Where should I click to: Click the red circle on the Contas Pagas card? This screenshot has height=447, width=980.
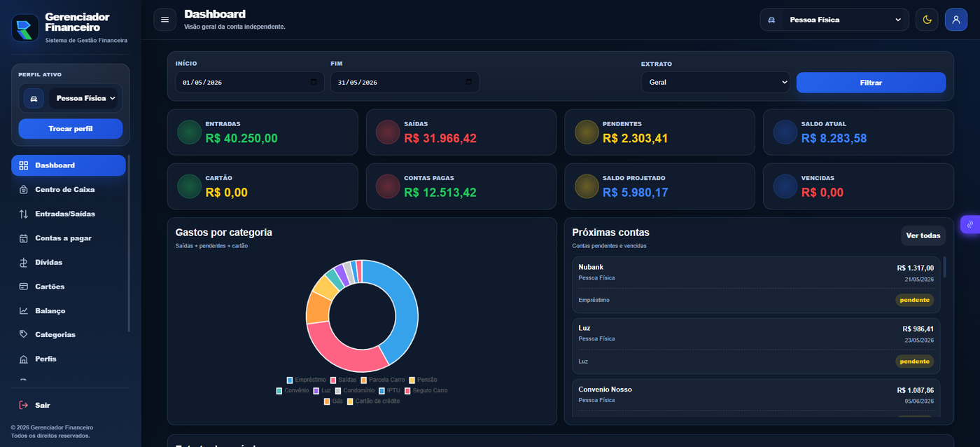tap(388, 186)
